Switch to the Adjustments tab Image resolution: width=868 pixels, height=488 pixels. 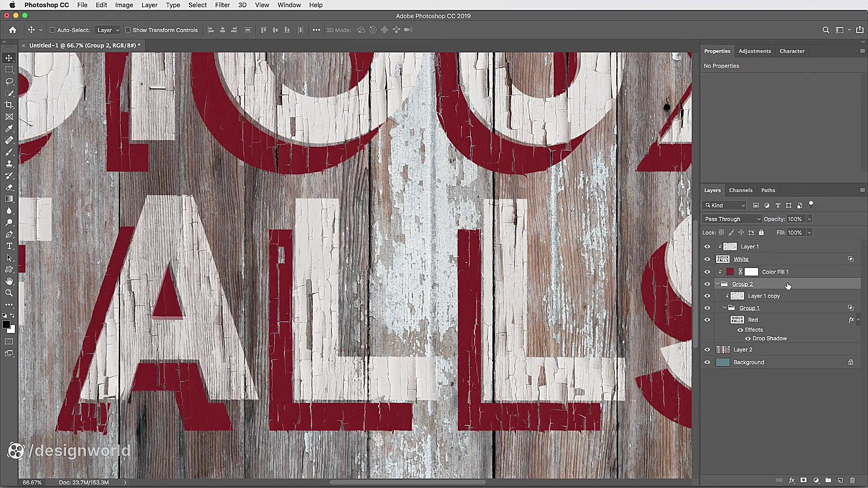pyautogui.click(x=755, y=51)
